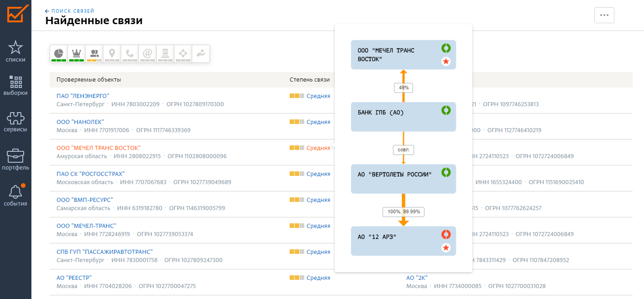Click Средняя link in ВМП-РЕСУРС row
The image size is (644, 299).
pyautogui.click(x=318, y=200)
